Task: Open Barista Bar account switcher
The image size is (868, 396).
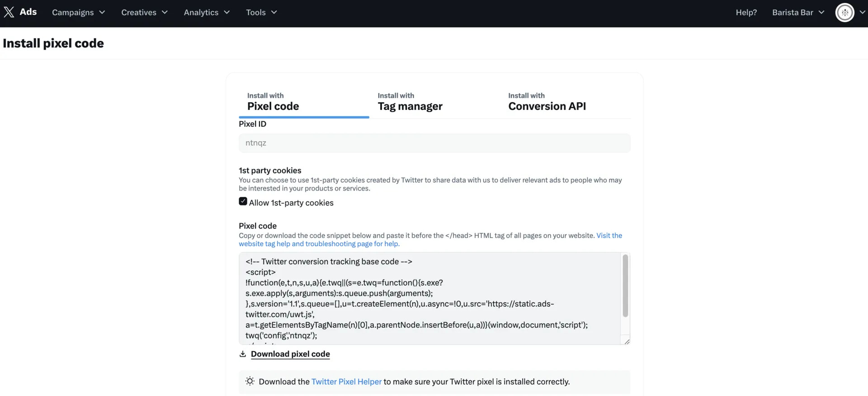Action: click(798, 13)
